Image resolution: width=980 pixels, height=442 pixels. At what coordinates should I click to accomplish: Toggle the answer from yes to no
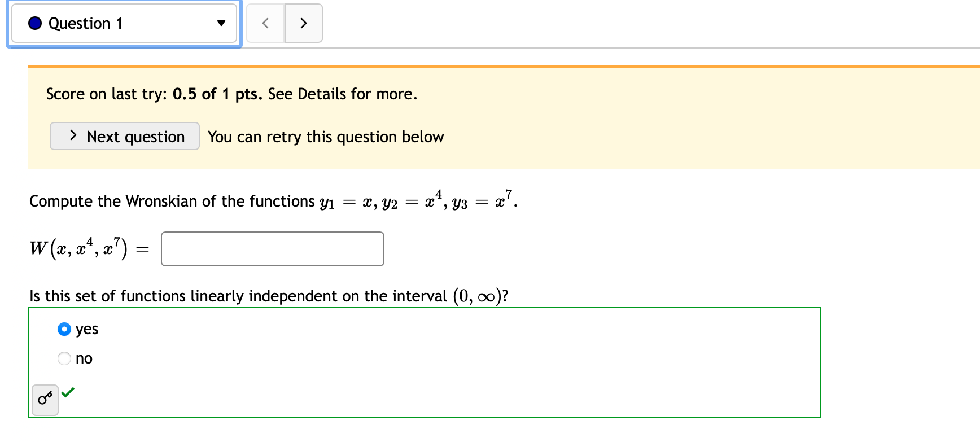click(64, 358)
